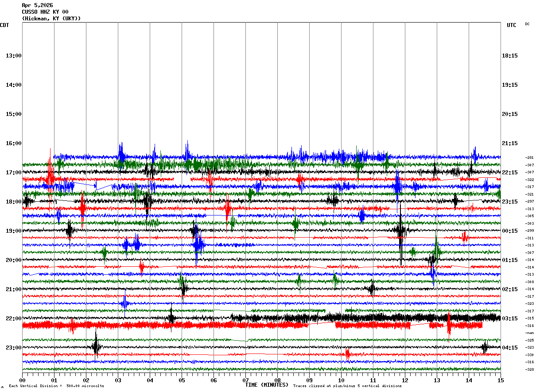Click the 17:00 CDT time label
This screenshot has width=536, height=392.
pyautogui.click(x=13, y=173)
